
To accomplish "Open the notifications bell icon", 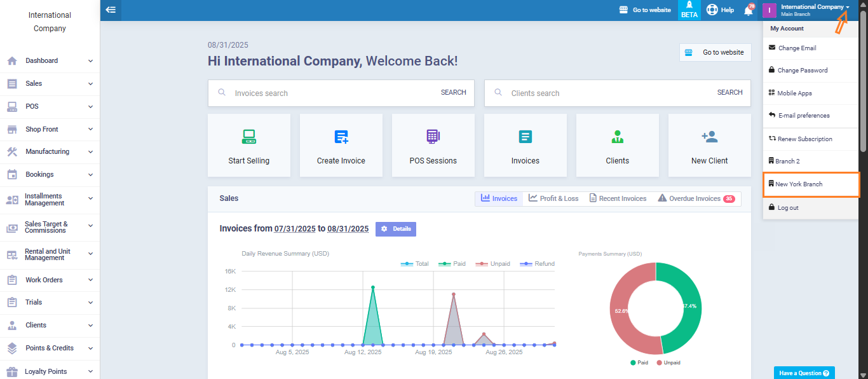I will point(748,10).
